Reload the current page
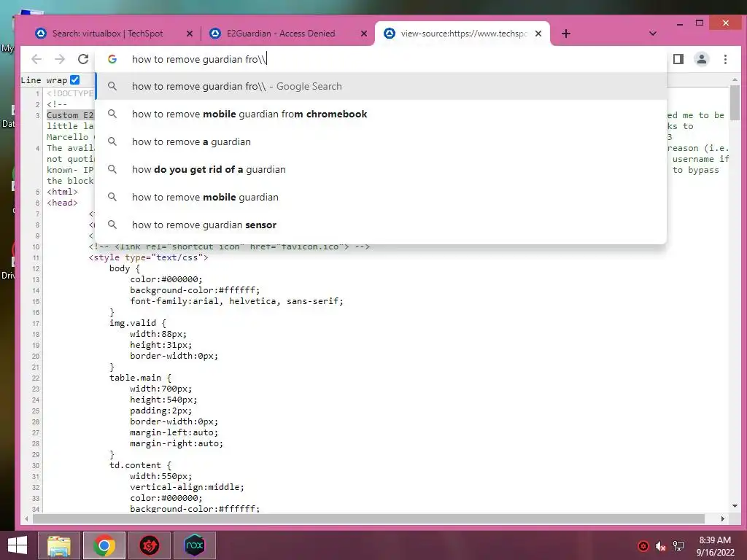The width and height of the screenshot is (747, 560). pos(83,59)
